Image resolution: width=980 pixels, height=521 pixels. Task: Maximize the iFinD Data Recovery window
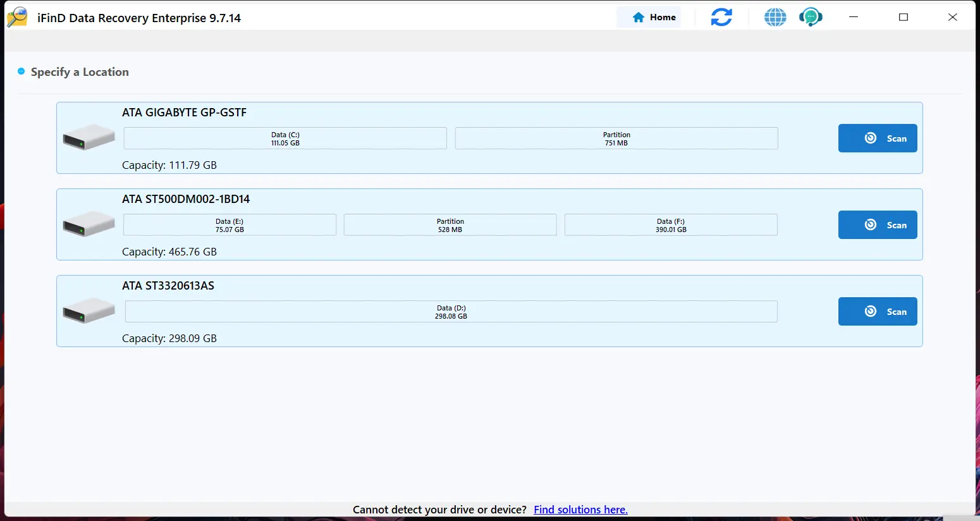tap(903, 17)
